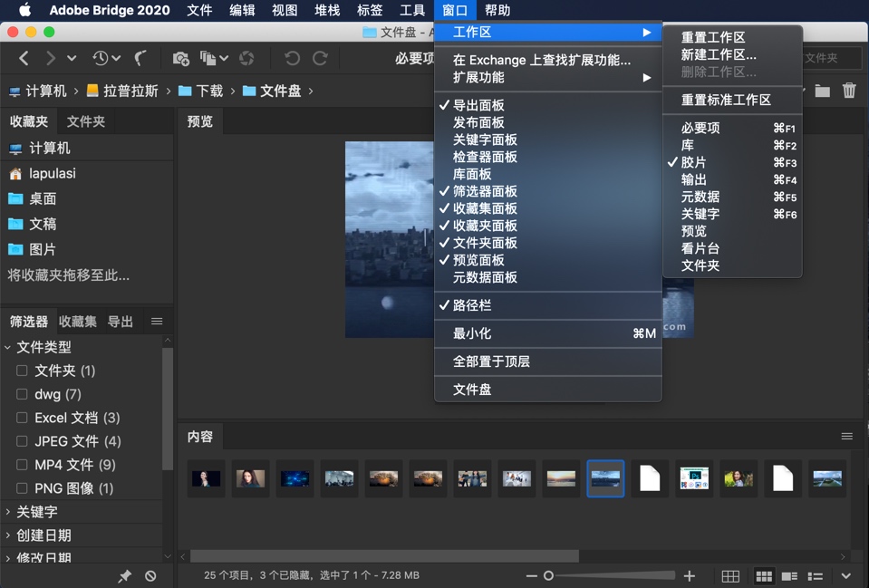Open recent files with the clock icon
Image resolution: width=869 pixels, height=588 pixels.
pyautogui.click(x=100, y=56)
